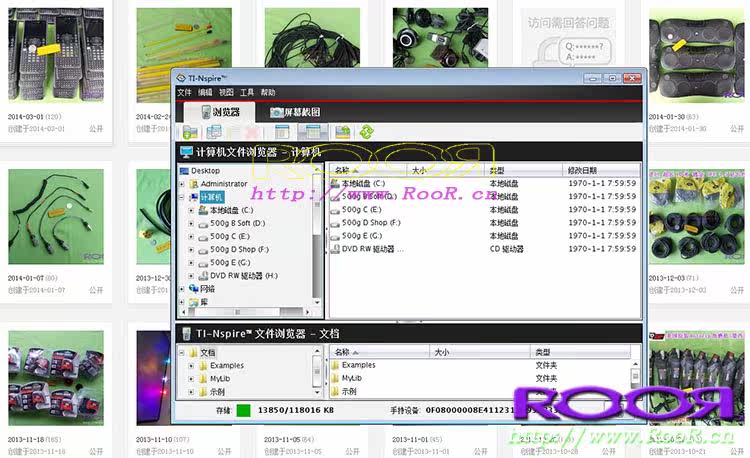Open the 2014-03-01 calculator album thumbnail

pyautogui.click(x=56, y=55)
